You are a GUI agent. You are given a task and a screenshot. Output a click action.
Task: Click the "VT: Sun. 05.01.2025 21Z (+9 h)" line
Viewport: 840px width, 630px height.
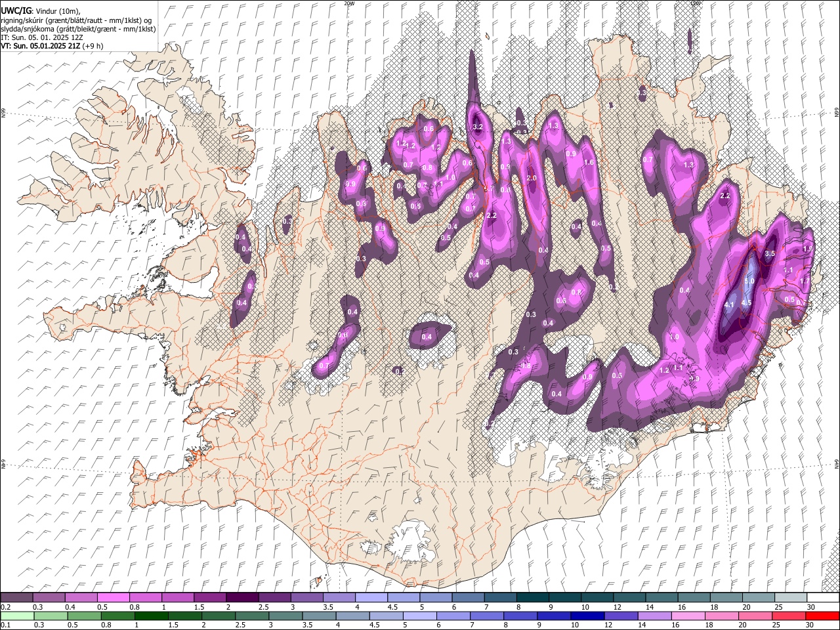coord(52,46)
